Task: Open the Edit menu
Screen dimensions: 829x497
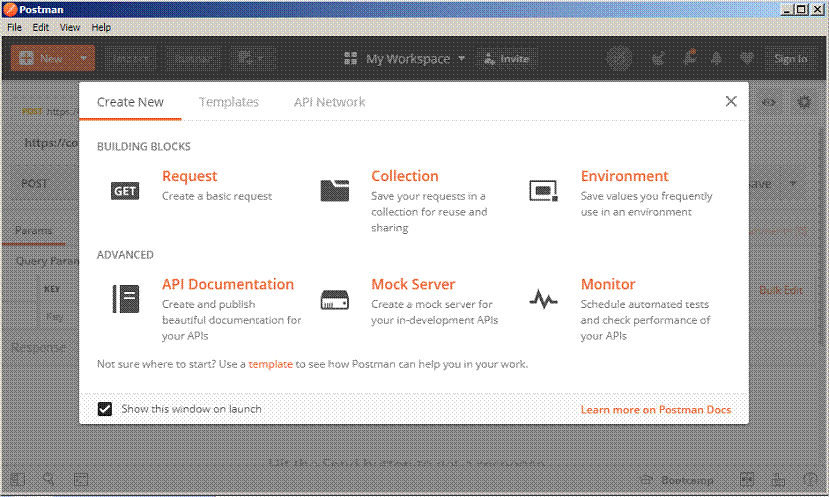Action: point(41,27)
